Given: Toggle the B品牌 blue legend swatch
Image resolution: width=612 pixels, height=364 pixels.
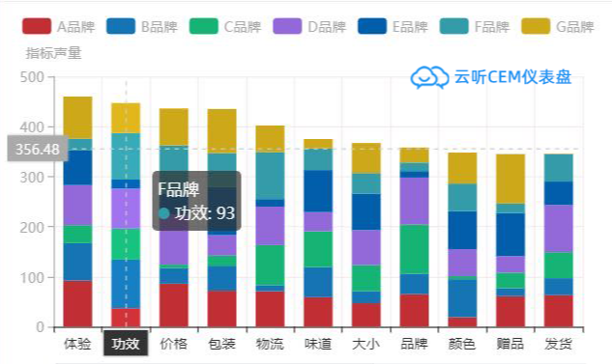Looking at the screenshot, I should click(120, 26).
